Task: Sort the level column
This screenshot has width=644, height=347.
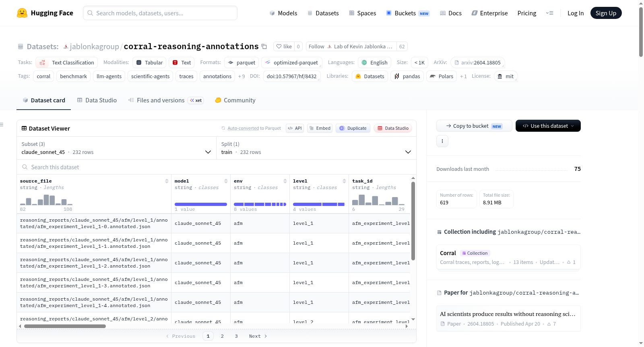Action: (344, 181)
